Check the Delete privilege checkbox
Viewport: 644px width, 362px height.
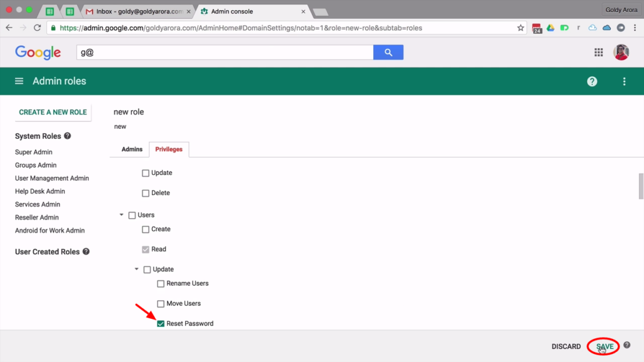coord(146,193)
